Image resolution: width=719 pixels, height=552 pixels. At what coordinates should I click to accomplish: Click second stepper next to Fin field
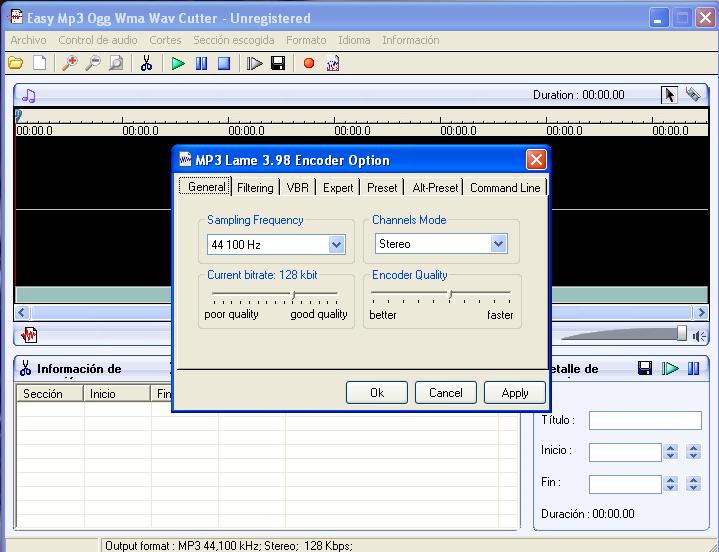tap(693, 484)
